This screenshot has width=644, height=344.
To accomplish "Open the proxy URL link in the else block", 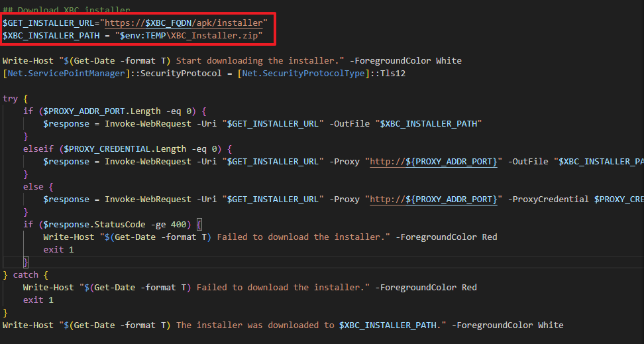I will (x=433, y=199).
